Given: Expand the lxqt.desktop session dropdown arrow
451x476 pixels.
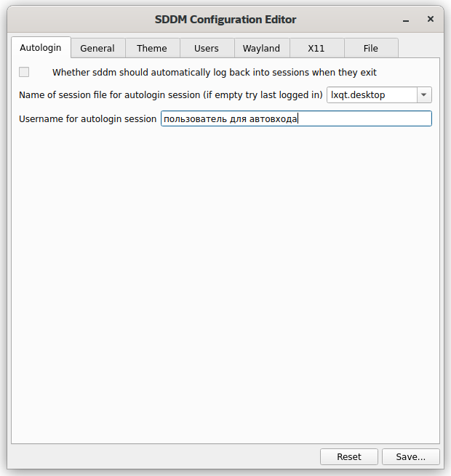Looking at the screenshot, I should 423,95.
